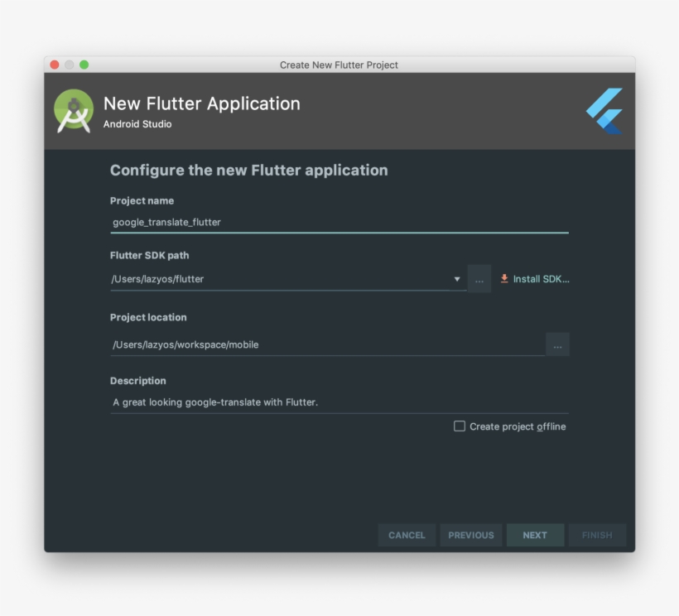Click the Description text field

click(x=339, y=402)
